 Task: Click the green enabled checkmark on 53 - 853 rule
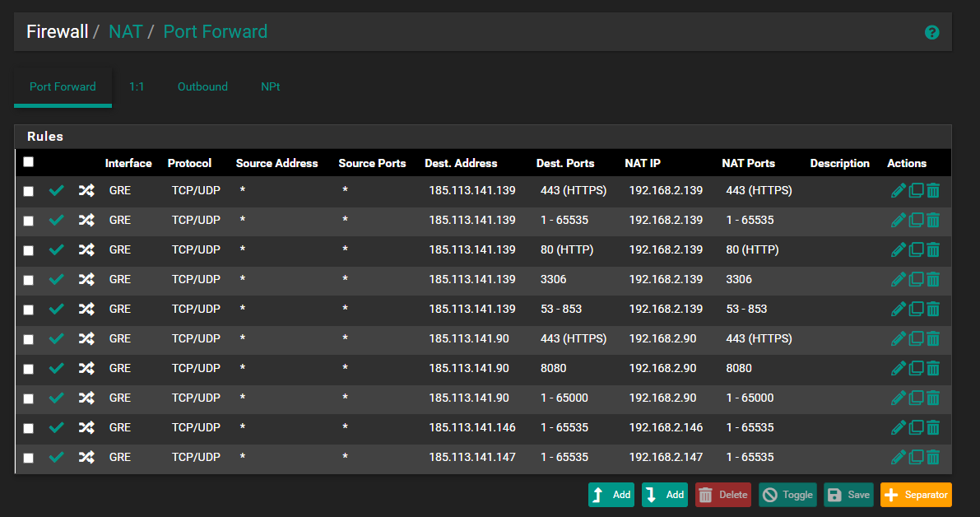56,309
